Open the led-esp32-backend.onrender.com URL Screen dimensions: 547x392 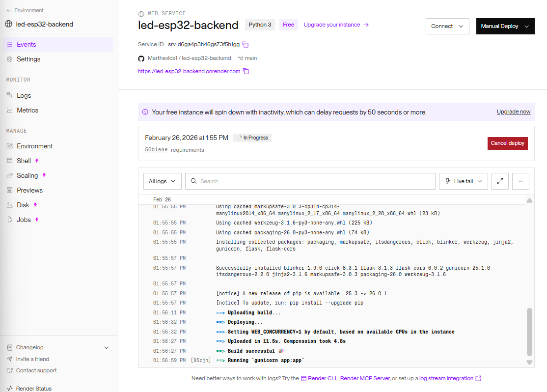189,71
